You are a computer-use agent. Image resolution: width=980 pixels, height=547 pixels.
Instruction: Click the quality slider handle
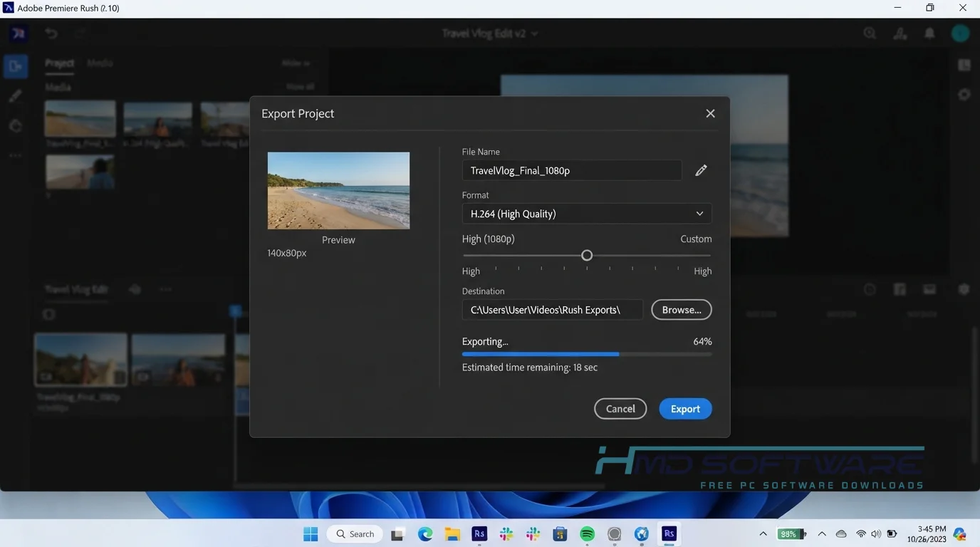(x=587, y=255)
